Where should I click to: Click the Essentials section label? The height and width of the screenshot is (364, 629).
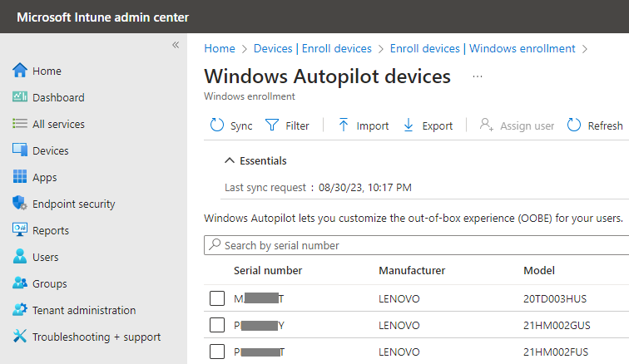coord(263,160)
